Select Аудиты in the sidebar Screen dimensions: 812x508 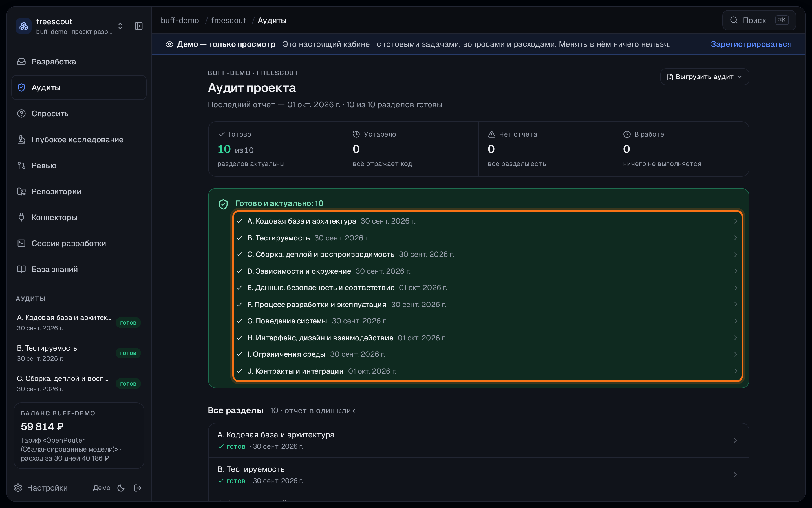point(79,87)
